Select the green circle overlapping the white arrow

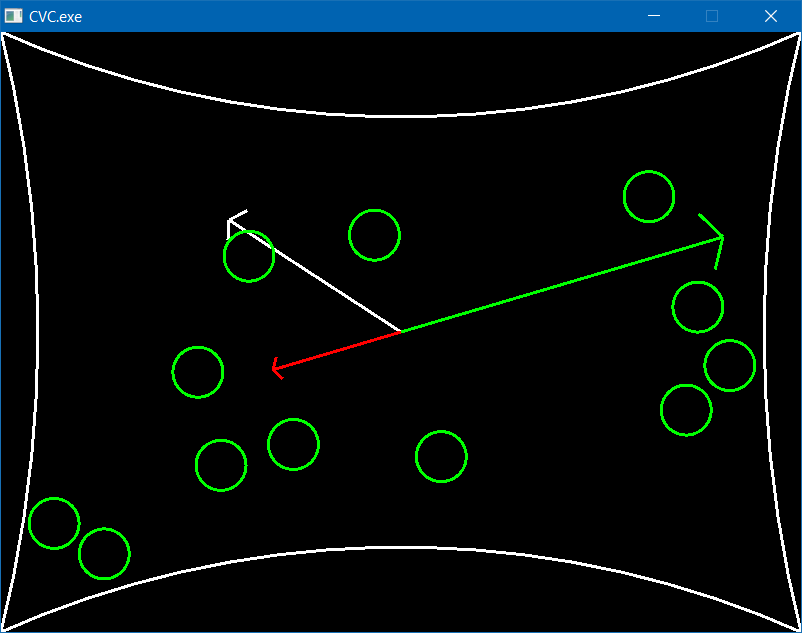click(x=249, y=256)
